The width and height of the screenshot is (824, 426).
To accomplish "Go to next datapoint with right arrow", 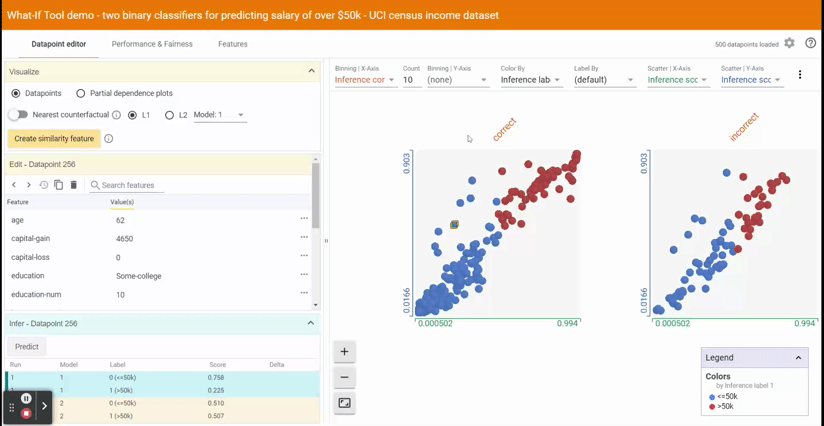I will tap(29, 185).
